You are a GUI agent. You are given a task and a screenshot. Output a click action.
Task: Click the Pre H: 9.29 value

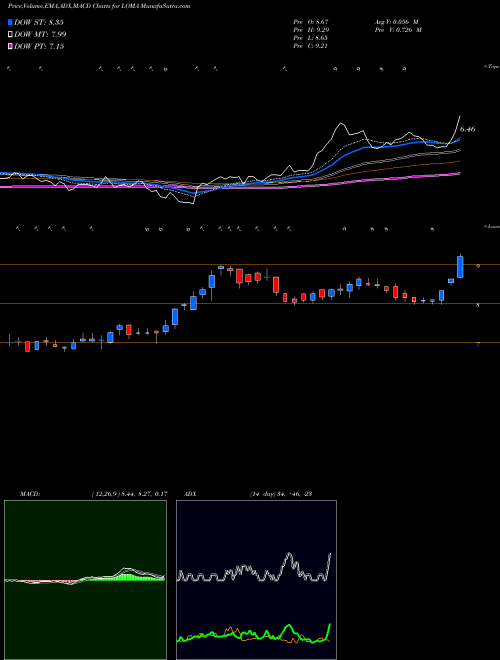pos(311,30)
